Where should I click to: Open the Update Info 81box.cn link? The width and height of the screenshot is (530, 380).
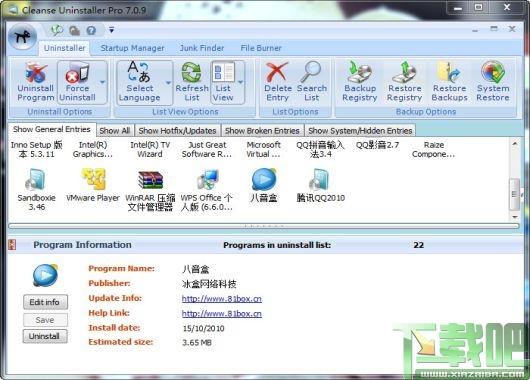(222, 299)
